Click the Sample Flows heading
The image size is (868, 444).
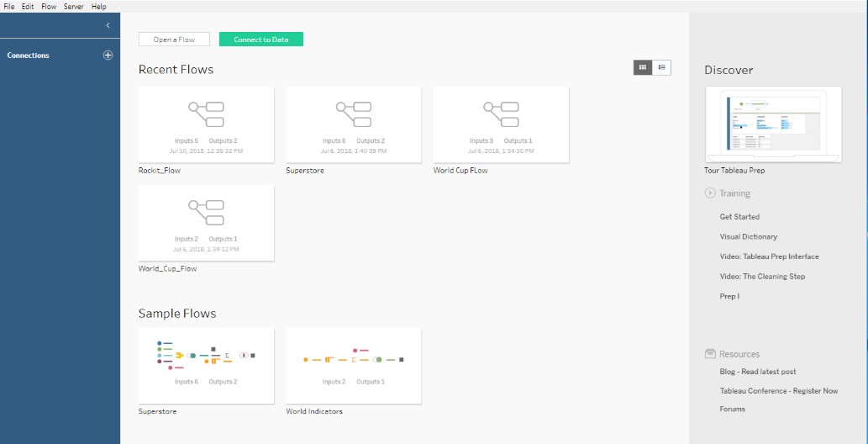[177, 314]
